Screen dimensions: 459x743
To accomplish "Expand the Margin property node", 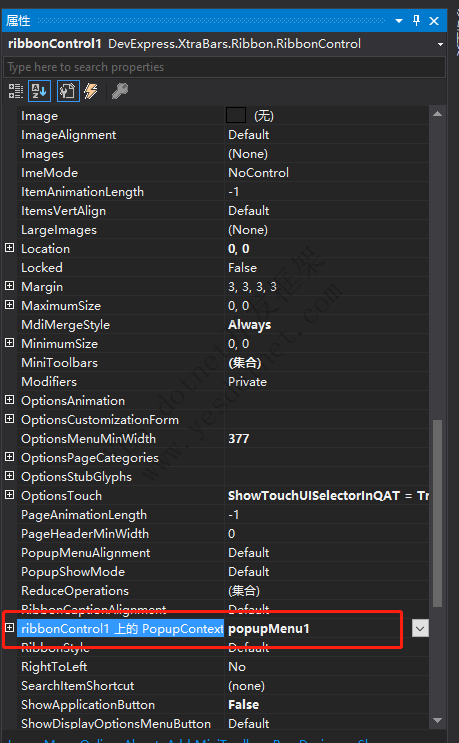I will (x=9, y=286).
